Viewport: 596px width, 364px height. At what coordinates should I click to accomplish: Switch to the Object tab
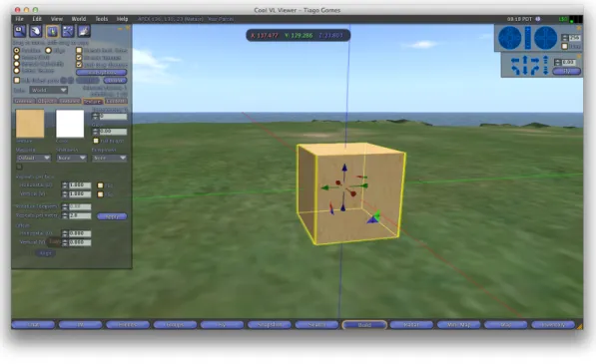click(46, 101)
